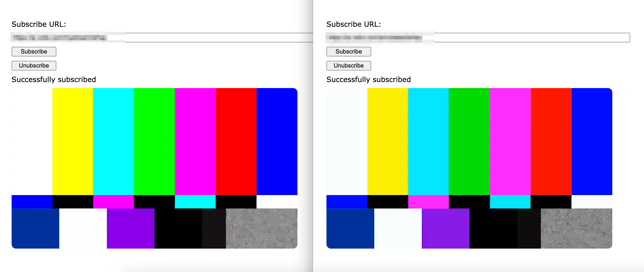Click the yellow color bar in the left video
The width and height of the screenshot is (644, 272).
click(73, 140)
